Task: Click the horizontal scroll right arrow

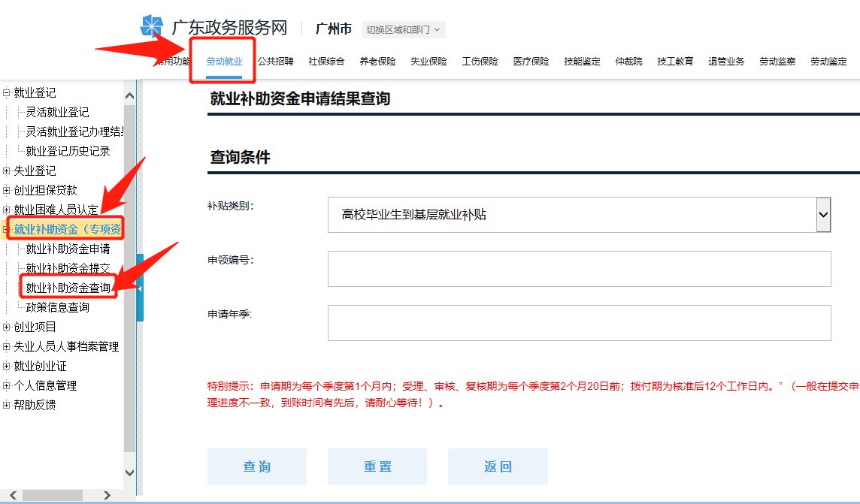Action: [x=107, y=496]
